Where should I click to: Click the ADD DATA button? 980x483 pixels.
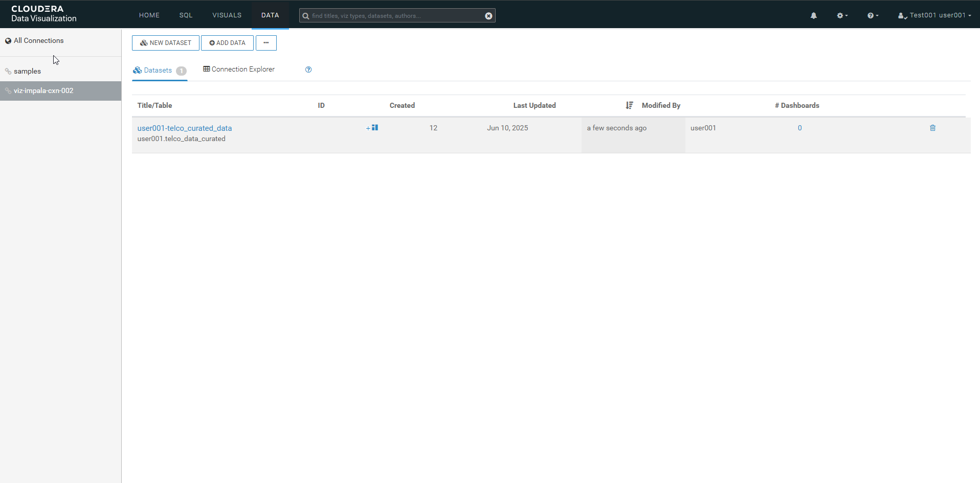(x=227, y=43)
